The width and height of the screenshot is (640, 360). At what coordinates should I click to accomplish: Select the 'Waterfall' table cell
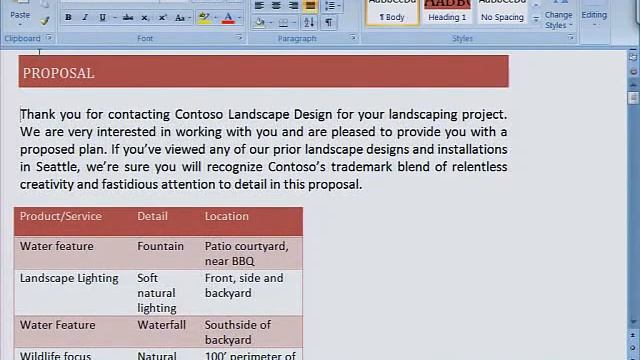tap(162, 325)
